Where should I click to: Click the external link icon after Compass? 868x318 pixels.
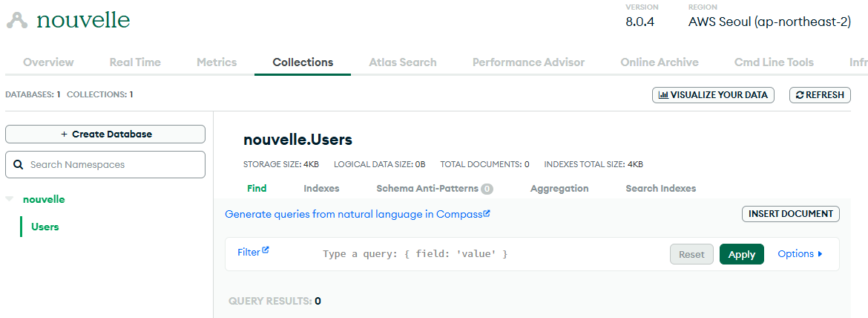487,213
